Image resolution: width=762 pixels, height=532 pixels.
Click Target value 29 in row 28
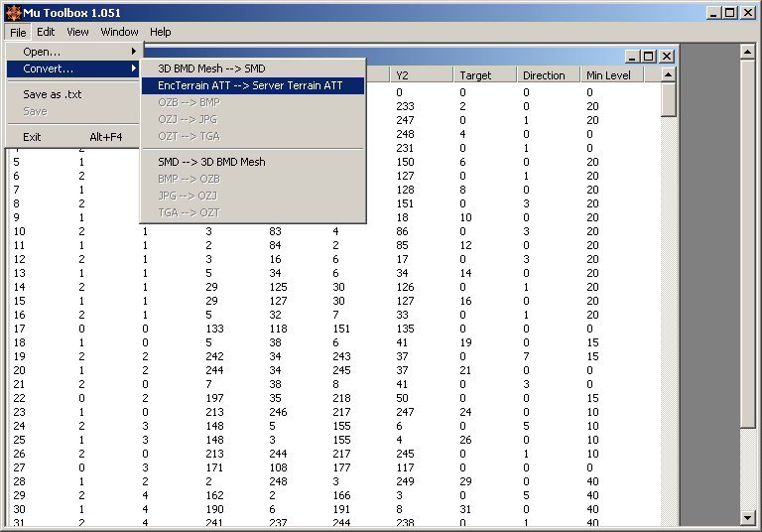click(x=465, y=481)
